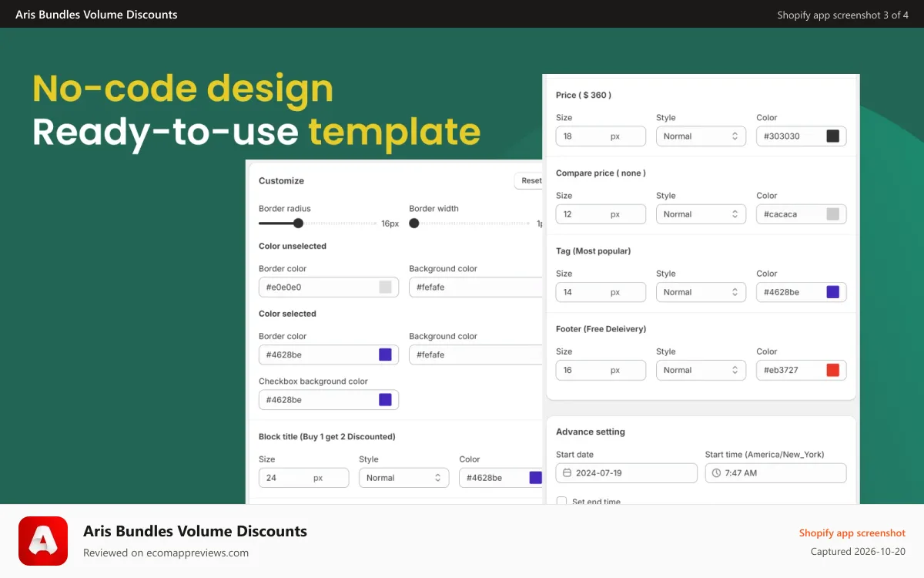
Task: Click the Start time field 7:47 AM
Action: tap(775, 472)
